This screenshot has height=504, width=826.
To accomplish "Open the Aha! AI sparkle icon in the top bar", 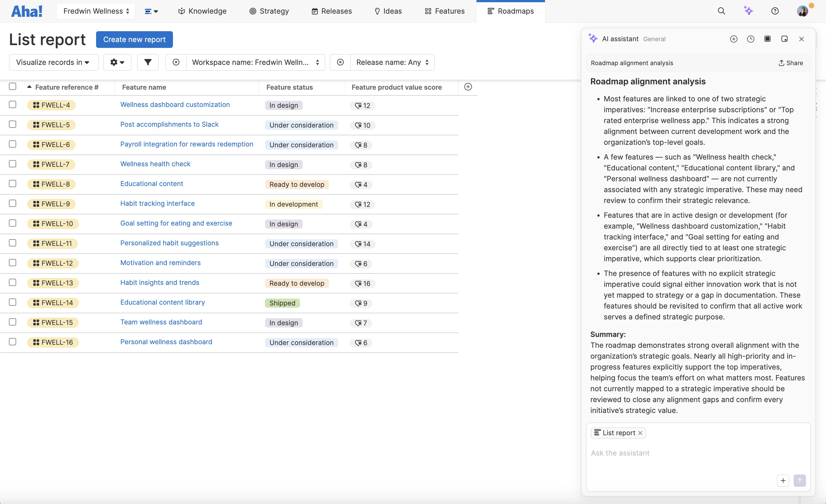I will coord(749,11).
